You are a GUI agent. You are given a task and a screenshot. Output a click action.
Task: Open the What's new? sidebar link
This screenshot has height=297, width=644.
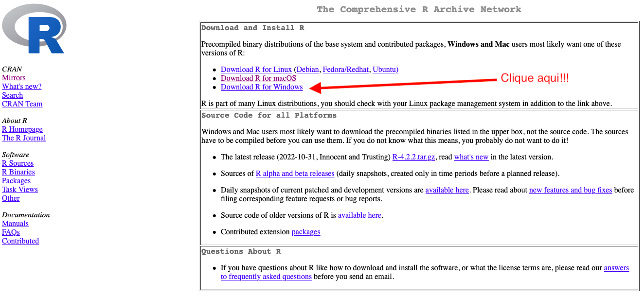coord(22,87)
